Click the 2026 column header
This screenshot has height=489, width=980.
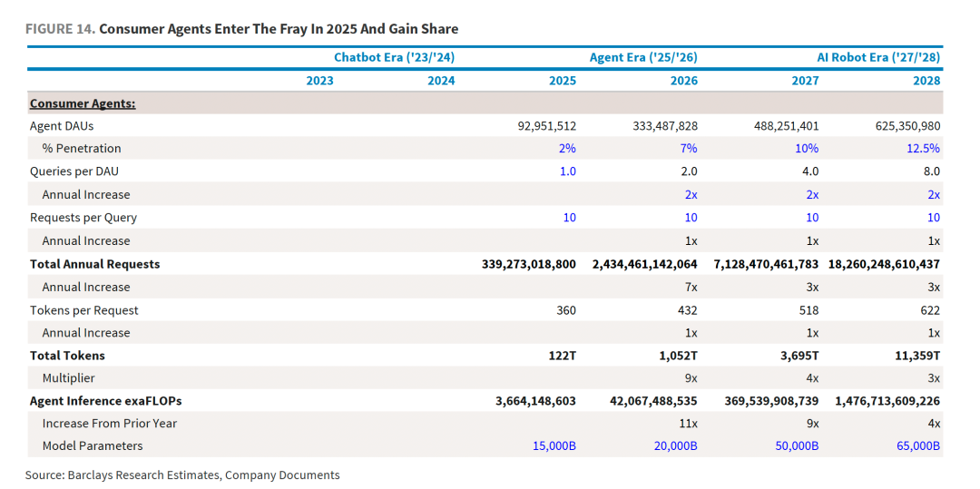point(684,81)
